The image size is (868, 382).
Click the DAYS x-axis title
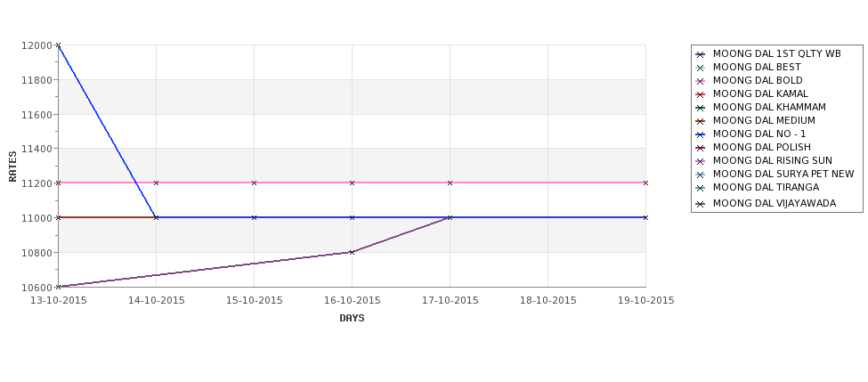352,319
